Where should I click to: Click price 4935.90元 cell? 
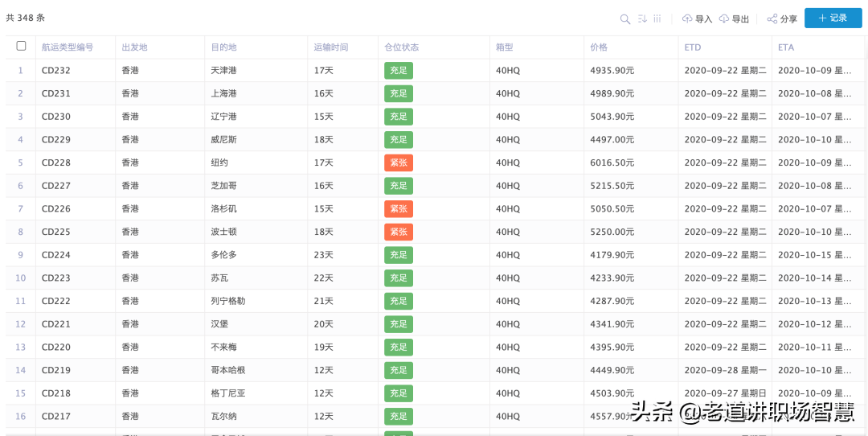pos(631,70)
